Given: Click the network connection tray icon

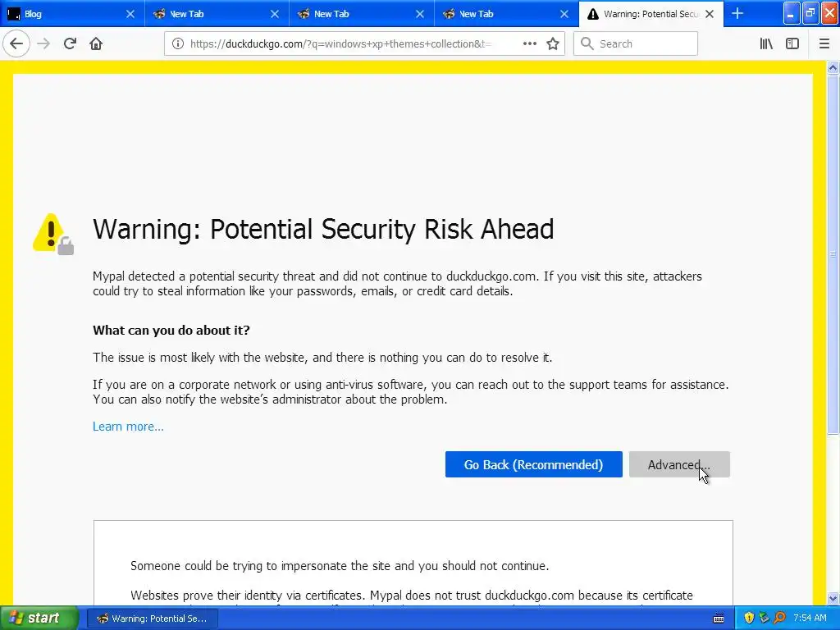Looking at the screenshot, I should point(764,619).
